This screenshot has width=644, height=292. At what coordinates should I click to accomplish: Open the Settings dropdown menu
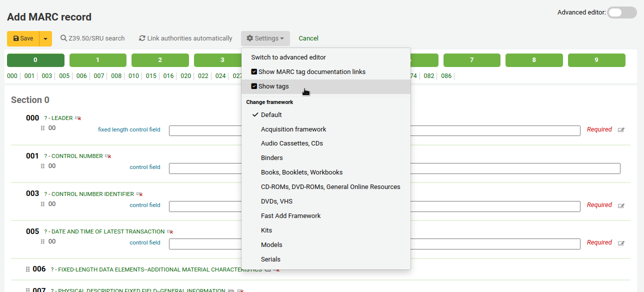265,38
